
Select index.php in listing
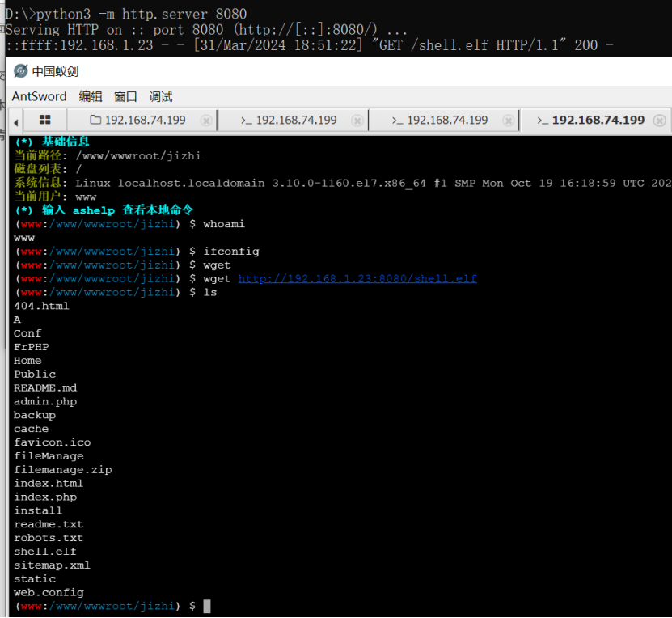point(45,497)
